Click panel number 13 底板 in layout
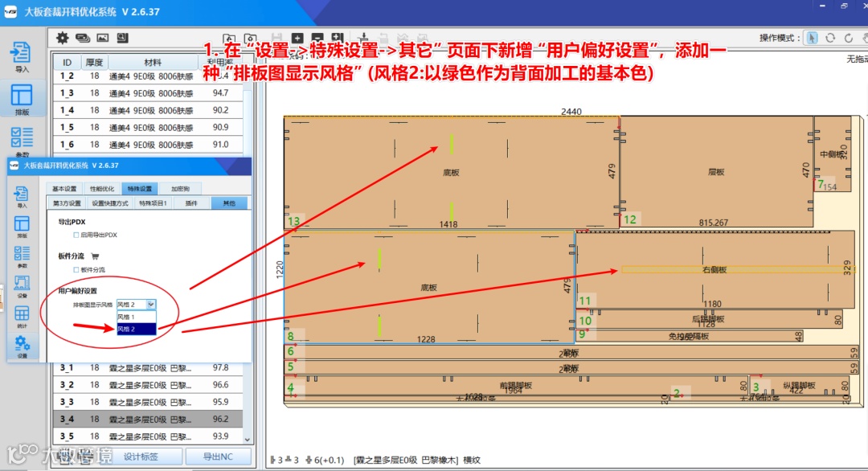The width and height of the screenshot is (868, 471). (451, 173)
